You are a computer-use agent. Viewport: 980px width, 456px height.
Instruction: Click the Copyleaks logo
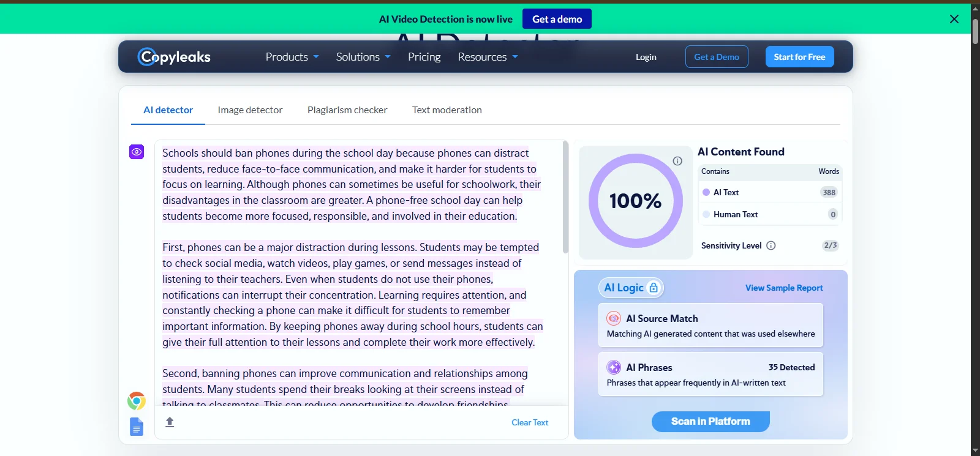174,57
